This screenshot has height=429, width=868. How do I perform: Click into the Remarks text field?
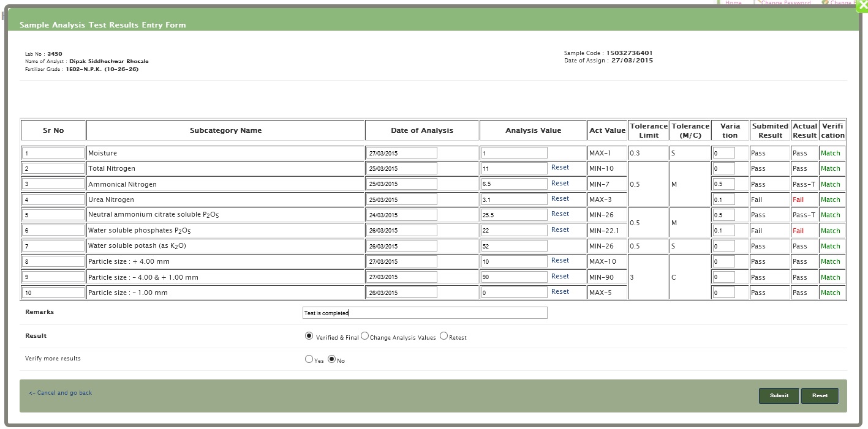pos(425,313)
